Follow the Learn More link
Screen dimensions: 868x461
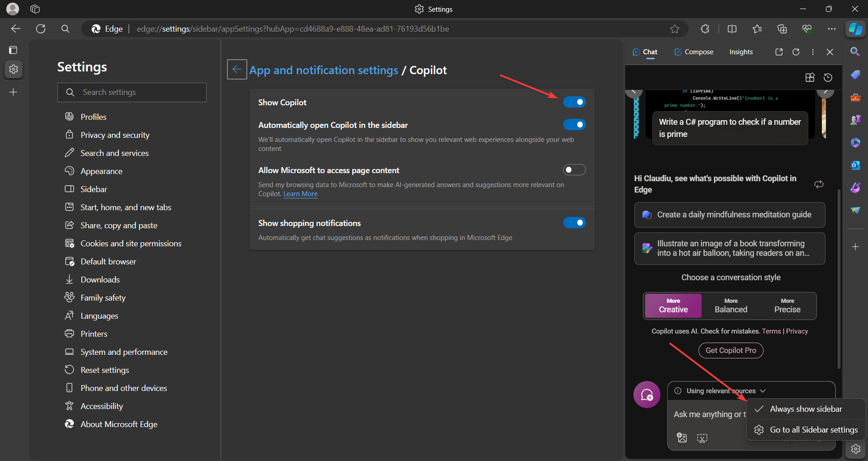(x=300, y=194)
